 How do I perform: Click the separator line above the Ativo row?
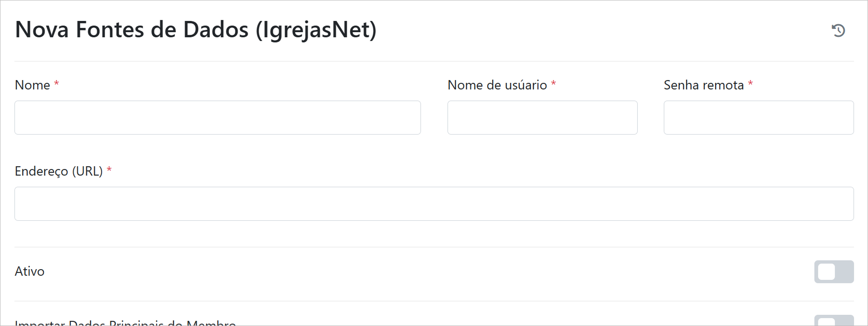click(434, 247)
